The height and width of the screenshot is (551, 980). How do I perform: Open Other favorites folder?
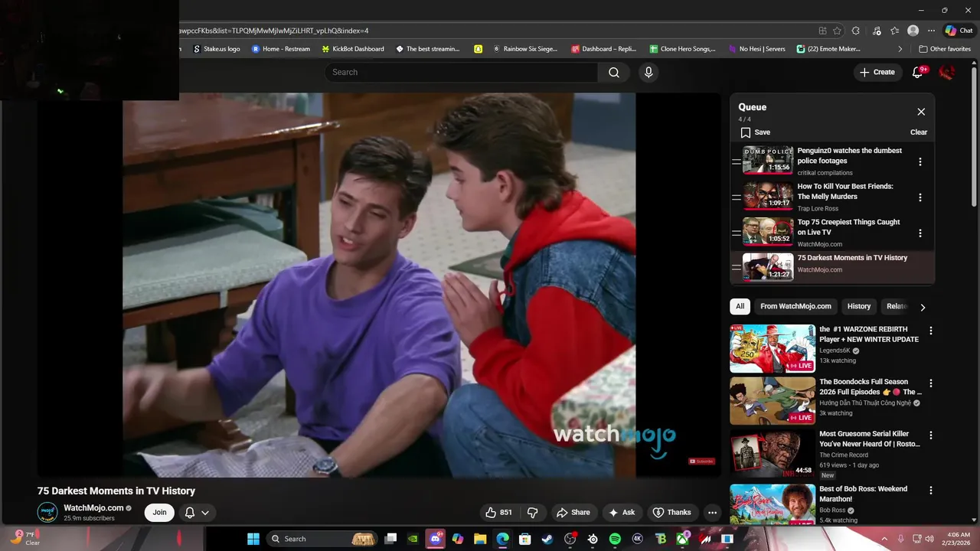point(945,49)
